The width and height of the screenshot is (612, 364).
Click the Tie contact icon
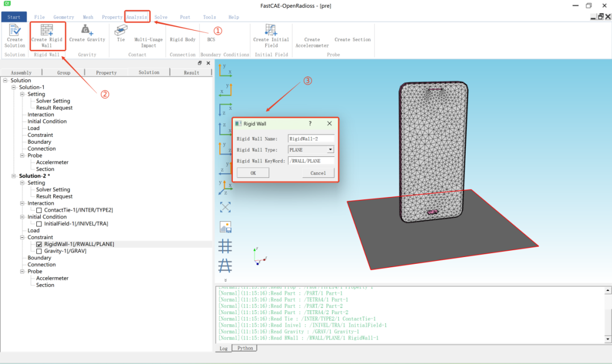click(x=121, y=33)
